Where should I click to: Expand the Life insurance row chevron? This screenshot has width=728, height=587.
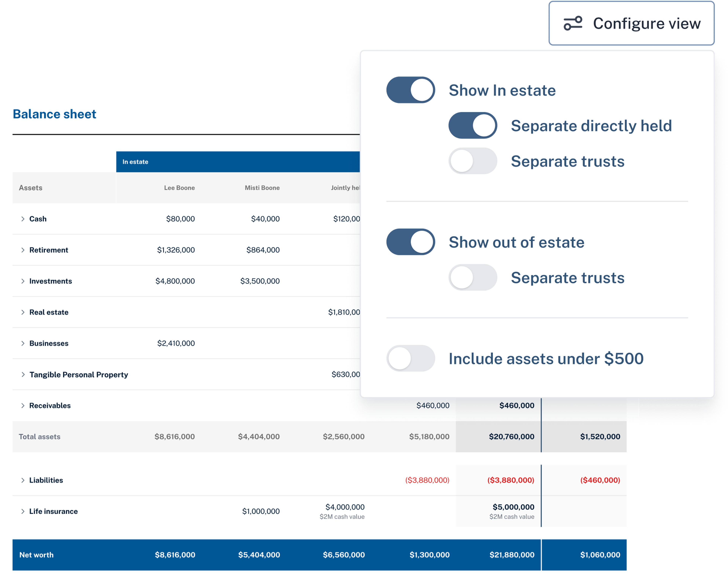[x=23, y=511]
